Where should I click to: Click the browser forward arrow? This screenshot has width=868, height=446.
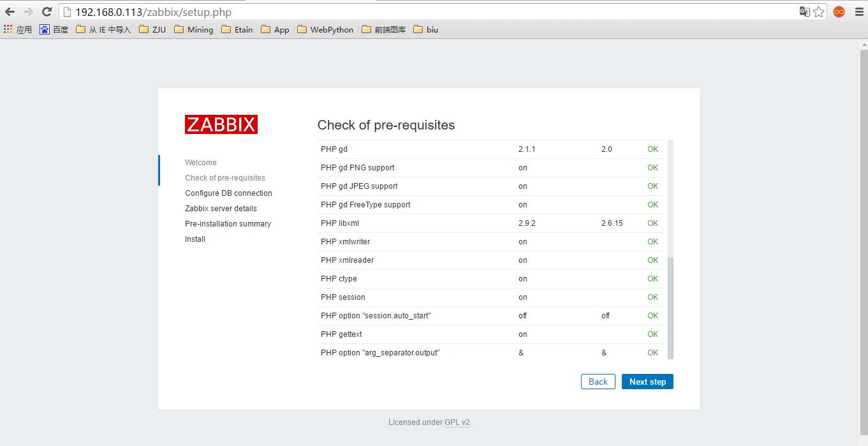pos(28,11)
